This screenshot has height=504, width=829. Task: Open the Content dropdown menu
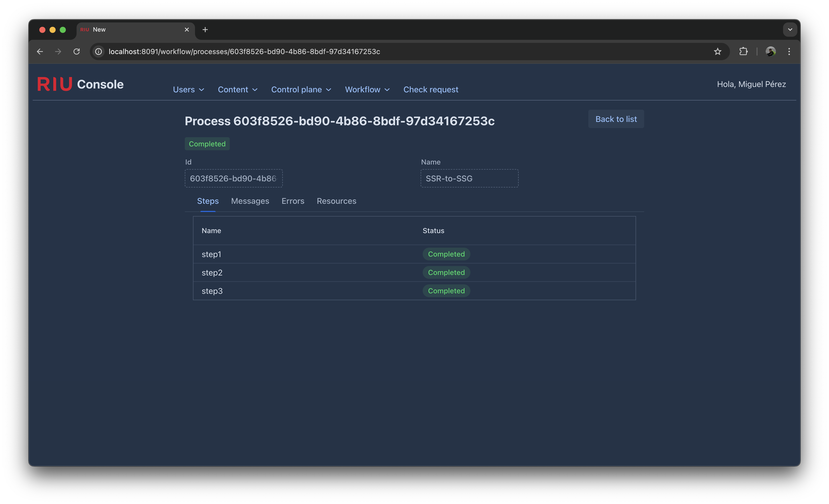tap(238, 90)
